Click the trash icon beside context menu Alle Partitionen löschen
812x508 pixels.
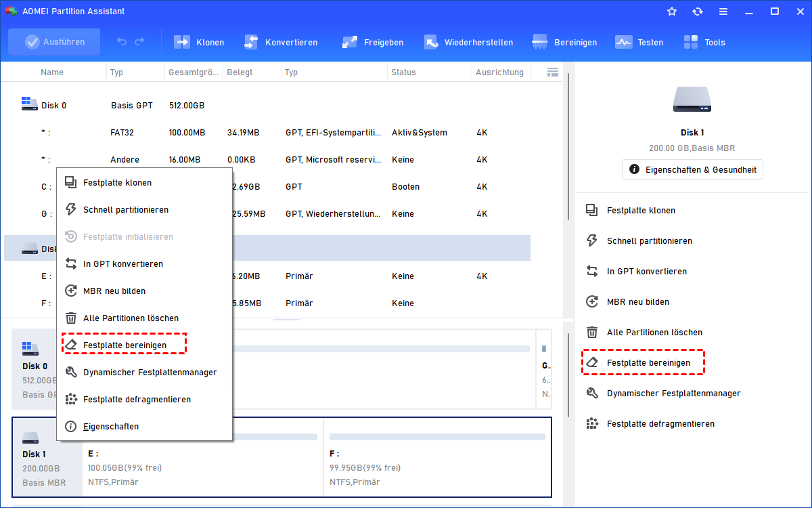coord(70,318)
